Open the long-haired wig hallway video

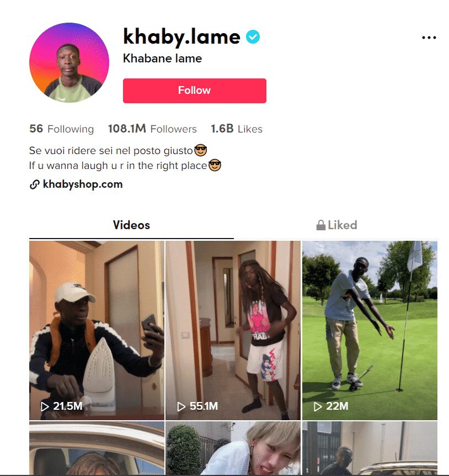(x=233, y=330)
